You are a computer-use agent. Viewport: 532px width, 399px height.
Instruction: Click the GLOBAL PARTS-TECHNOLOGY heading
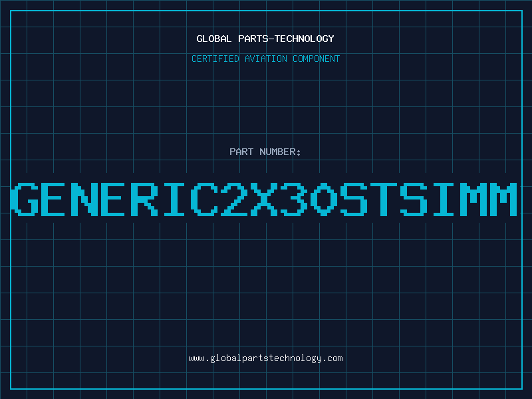(x=265, y=39)
